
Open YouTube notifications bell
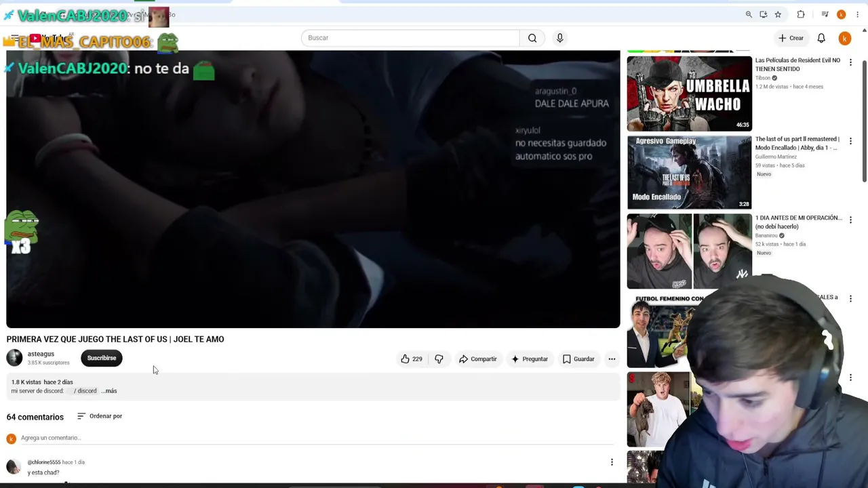coord(821,38)
